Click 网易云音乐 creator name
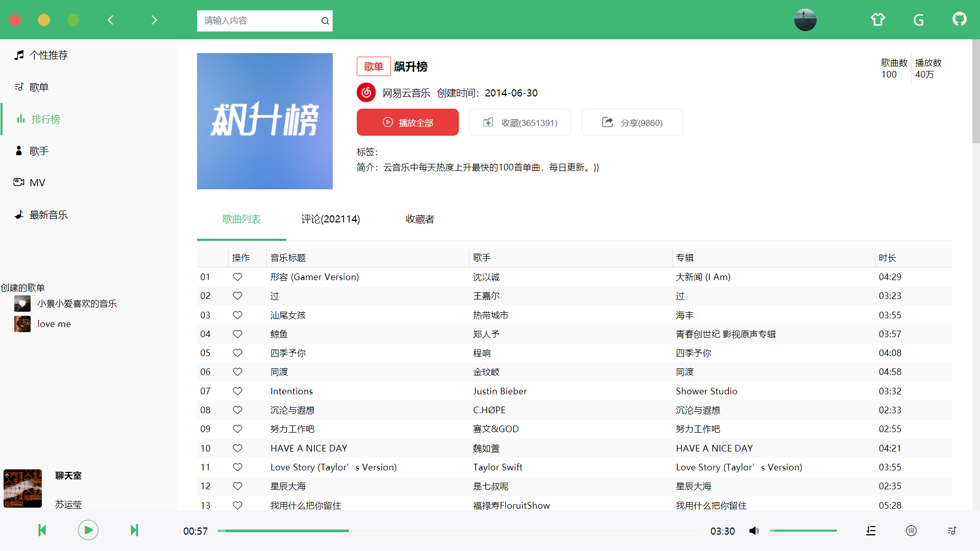The width and height of the screenshot is (980, 551). [406, 93]
